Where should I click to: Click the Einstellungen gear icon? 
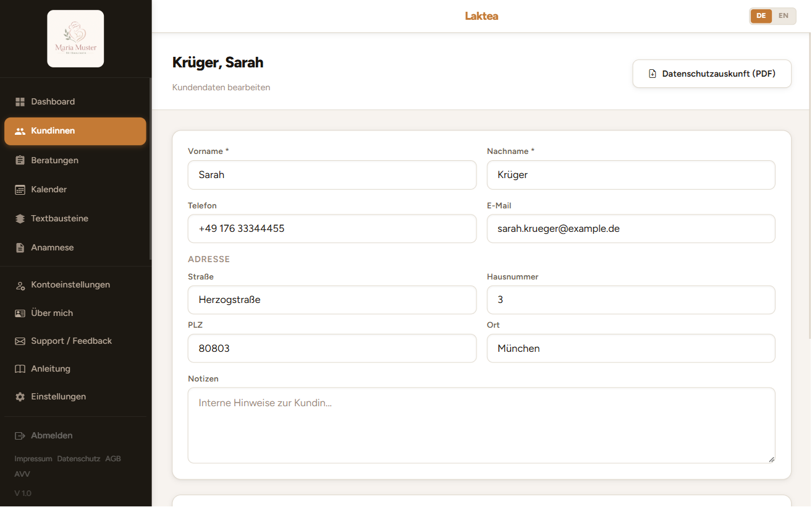20,397
